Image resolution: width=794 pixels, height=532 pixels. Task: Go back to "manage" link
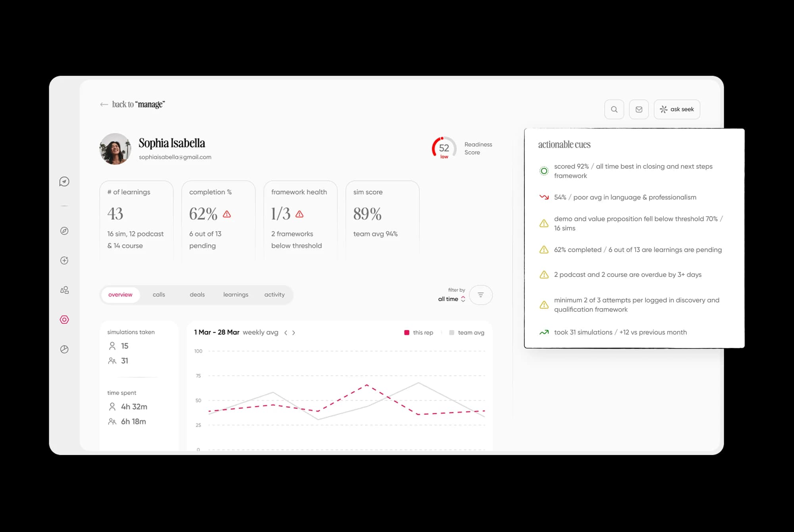138,104
